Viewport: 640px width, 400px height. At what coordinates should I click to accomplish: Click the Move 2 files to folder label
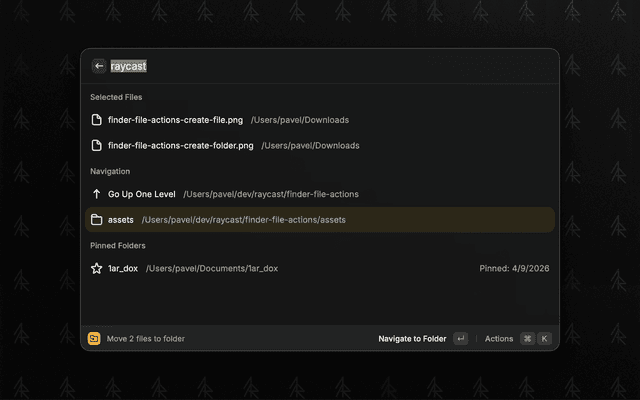(x=146, y=339)
